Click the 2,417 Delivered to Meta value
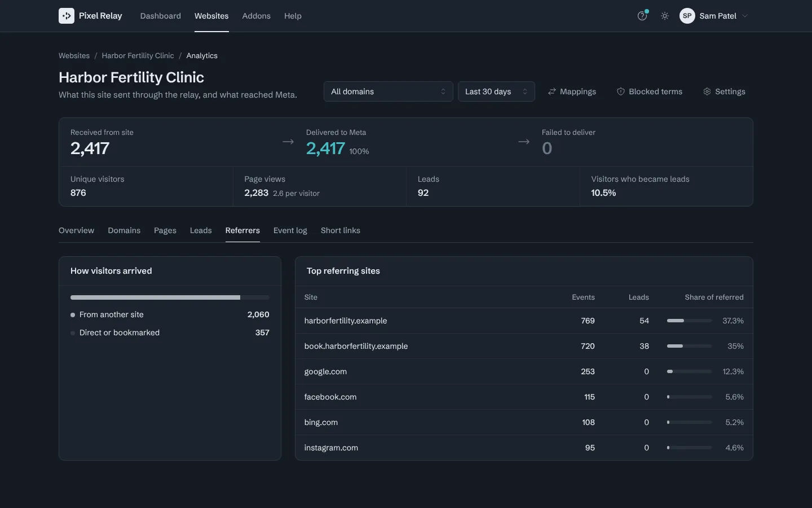Viewport: 812px width, 508px height. [325, 148]
